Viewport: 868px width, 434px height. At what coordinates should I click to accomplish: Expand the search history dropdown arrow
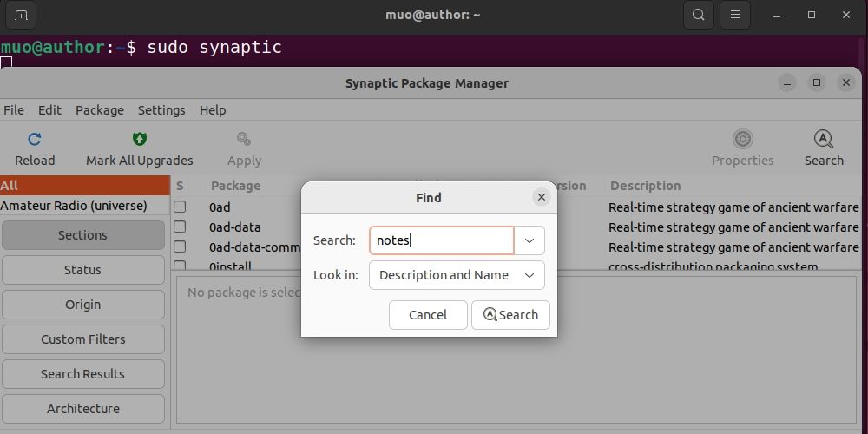(529, 240)
